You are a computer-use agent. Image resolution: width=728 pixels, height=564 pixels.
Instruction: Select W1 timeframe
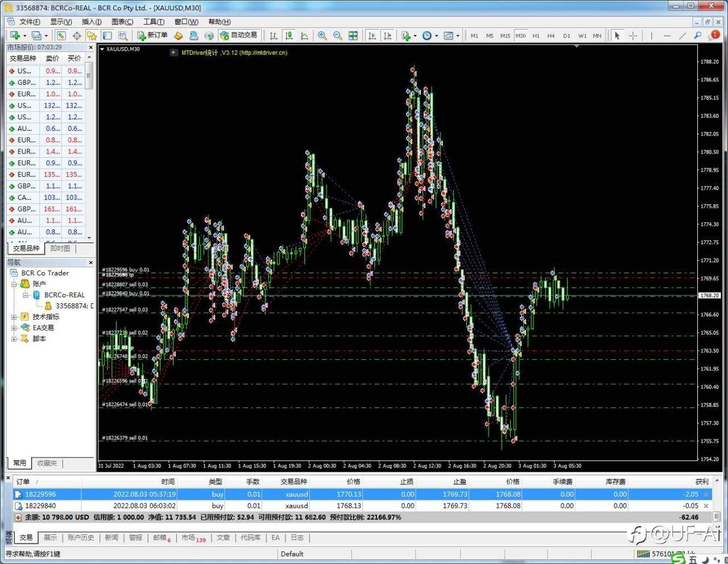tap(582, 35)
